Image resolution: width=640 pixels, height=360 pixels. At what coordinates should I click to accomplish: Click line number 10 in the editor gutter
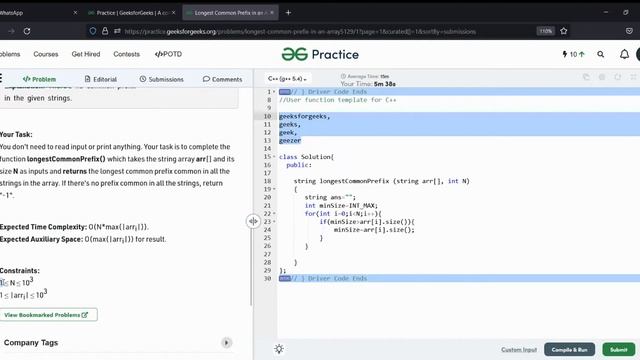click(x=267, y=116)
